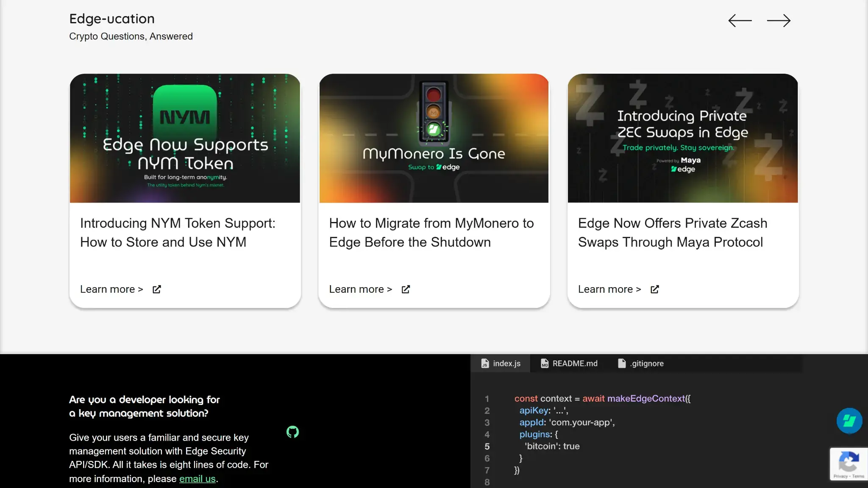Click external link icon on NYM card
The width and height of the screenshot is (868, 488).
click(x=157, y=289)
